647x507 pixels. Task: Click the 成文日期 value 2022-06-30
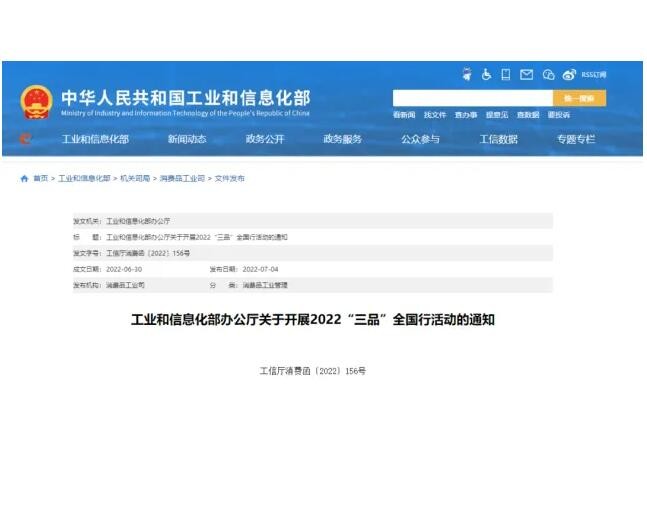coord(124,269)
